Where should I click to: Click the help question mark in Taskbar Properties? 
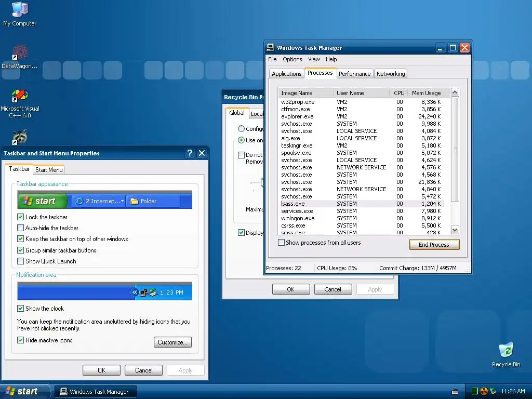[190, 153]
